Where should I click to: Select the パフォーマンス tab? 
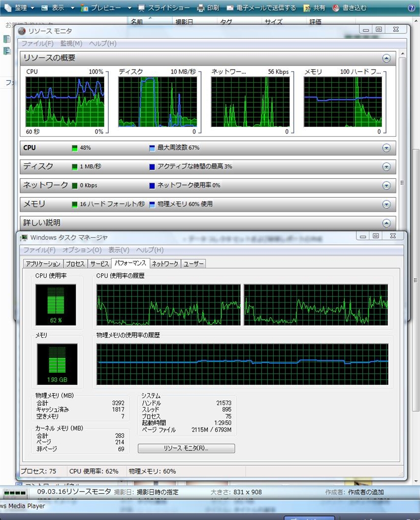tap(131, 264)
